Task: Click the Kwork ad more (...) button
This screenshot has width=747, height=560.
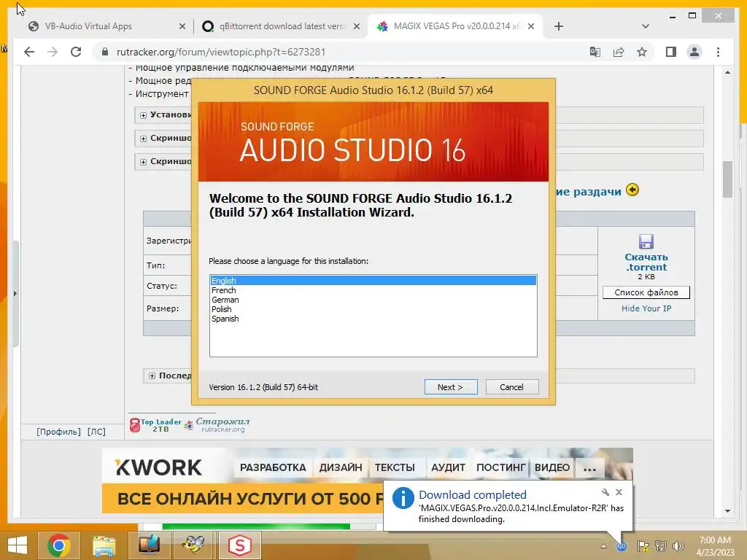Action: [589, 469]
